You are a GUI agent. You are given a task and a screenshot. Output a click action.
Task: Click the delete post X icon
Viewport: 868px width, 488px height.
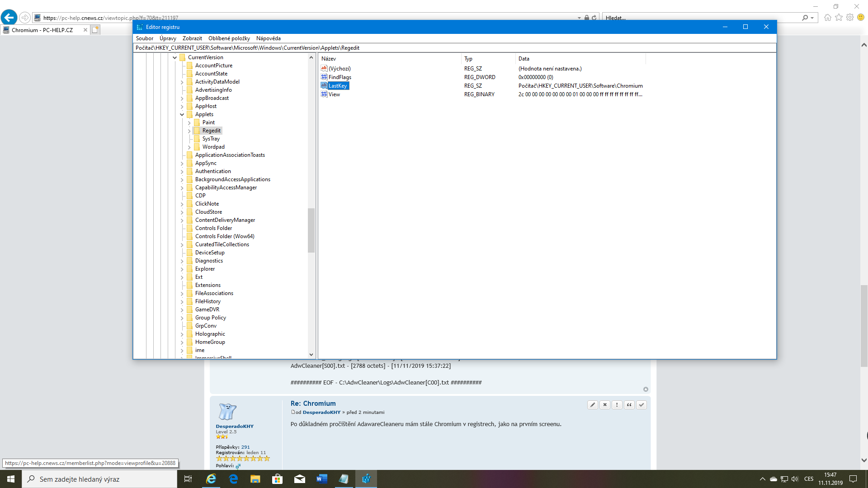click(604, 405)
